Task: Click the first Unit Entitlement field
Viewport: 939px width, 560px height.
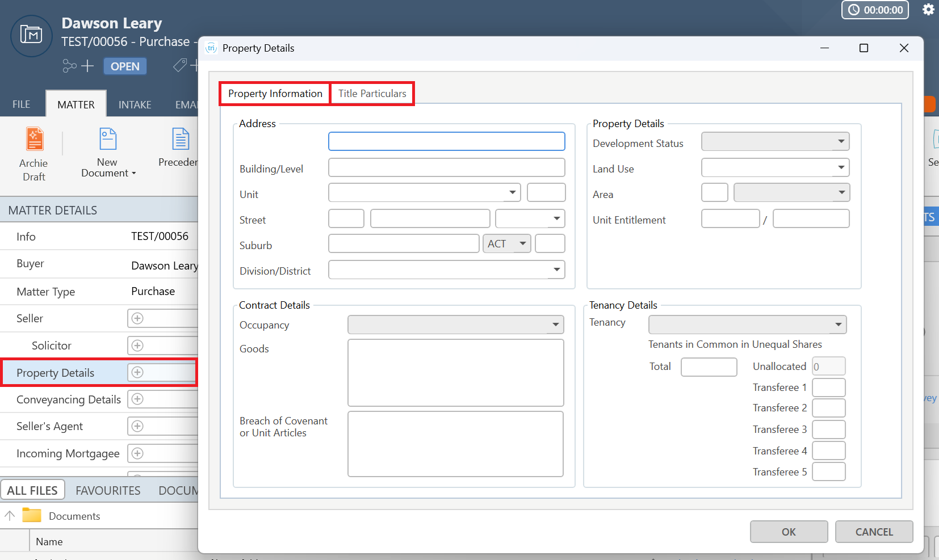Action: 731,218
